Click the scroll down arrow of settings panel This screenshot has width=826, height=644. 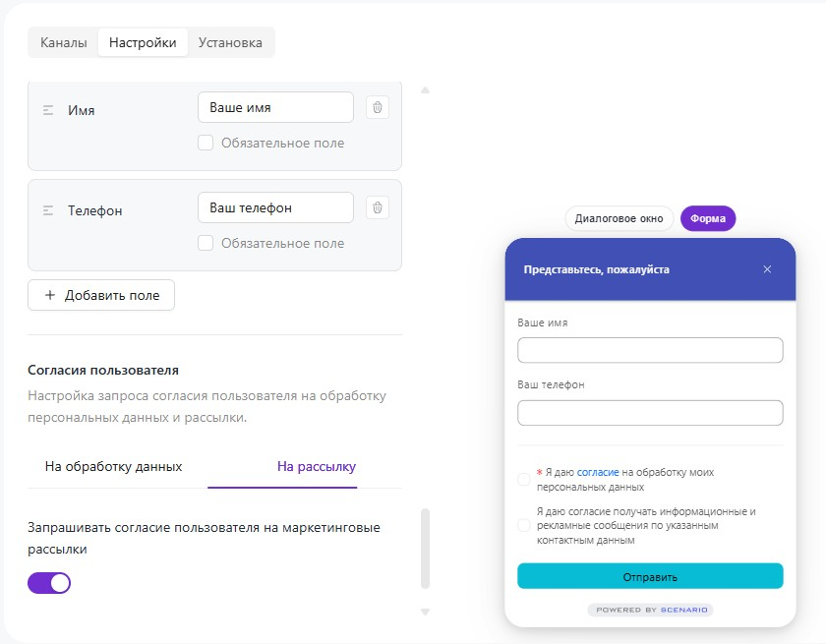pyautogui.click(x=425, y=612)
